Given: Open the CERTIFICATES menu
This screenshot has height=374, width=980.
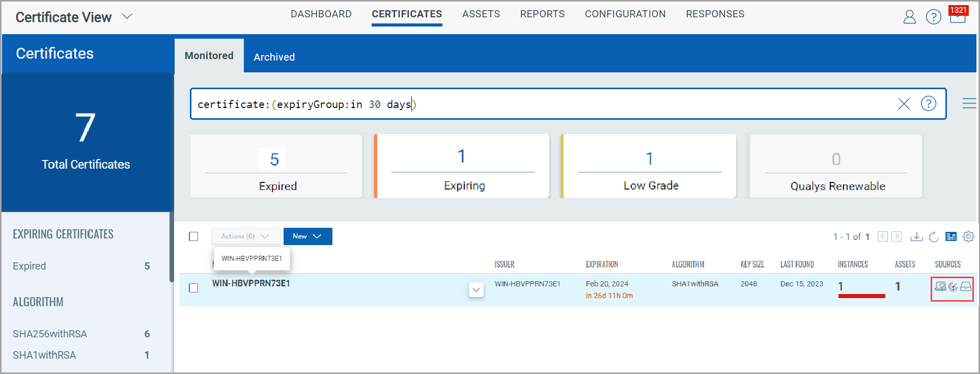Looking at the screenshot, I should point(407,14).
